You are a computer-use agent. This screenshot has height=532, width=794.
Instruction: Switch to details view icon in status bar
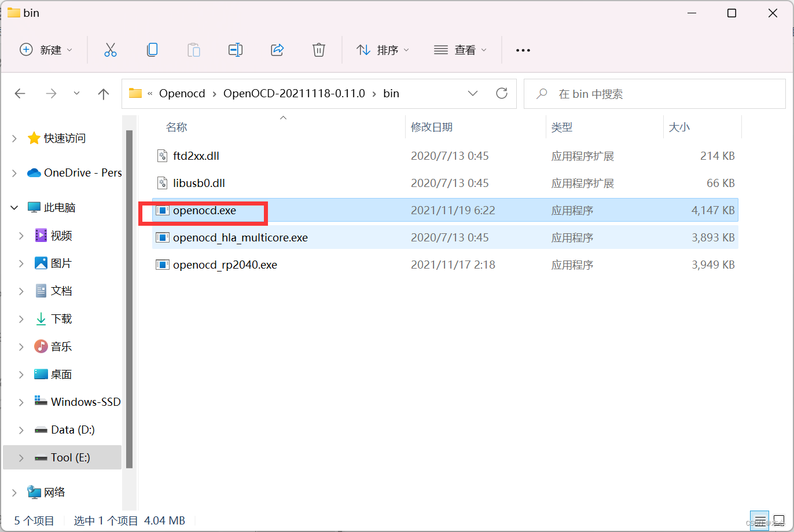tap(760, 520)
